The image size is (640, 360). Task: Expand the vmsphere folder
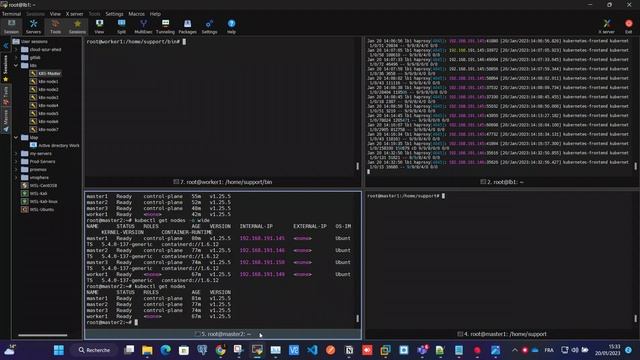(16, 178)
